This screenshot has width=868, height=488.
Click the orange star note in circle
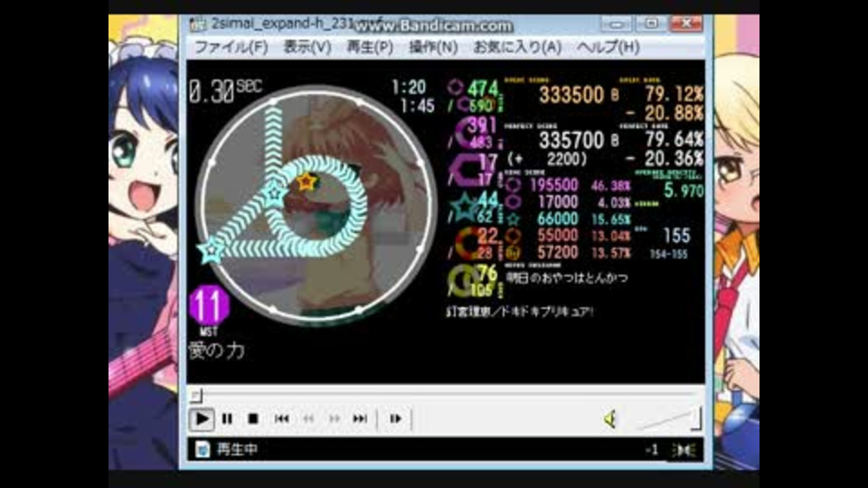(x=306, y=182)
